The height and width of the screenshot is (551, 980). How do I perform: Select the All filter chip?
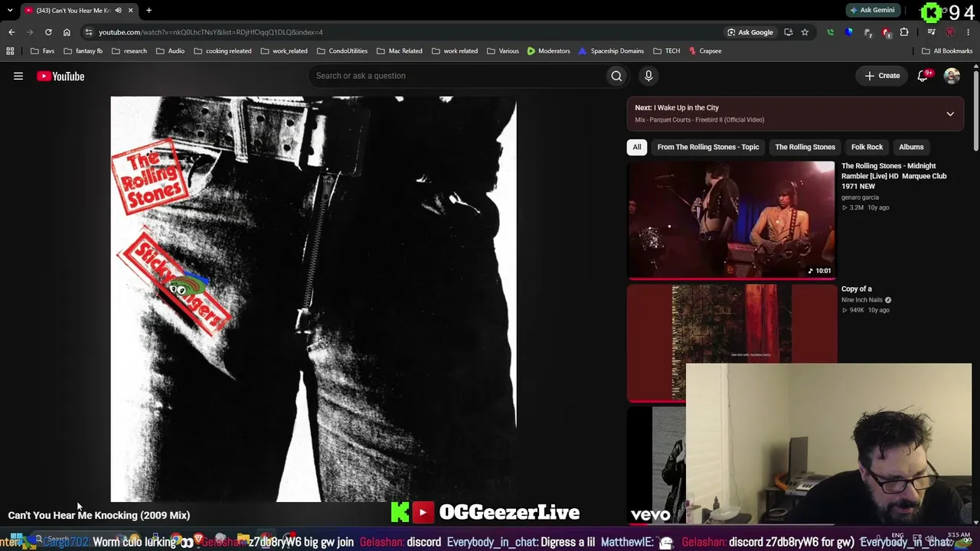[637, 147]
